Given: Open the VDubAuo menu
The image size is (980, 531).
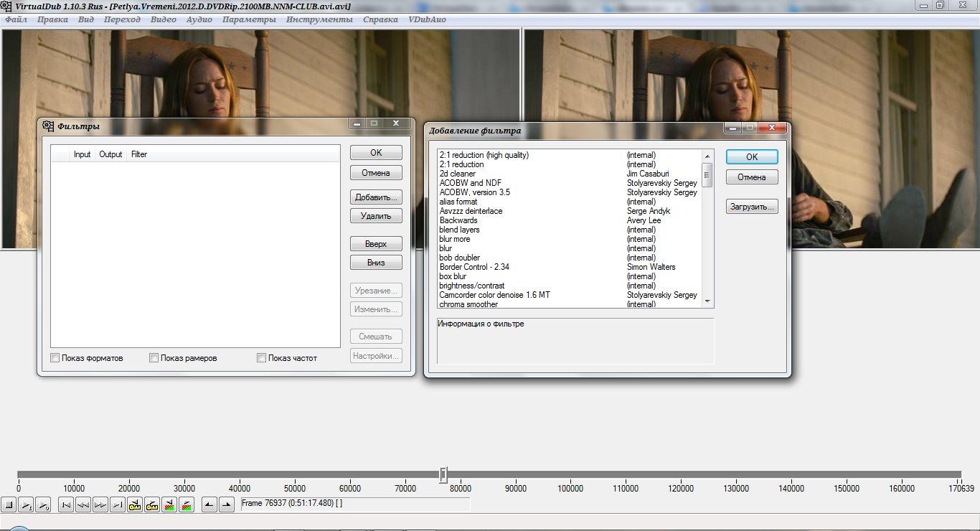Looking at the screenshot, I should (427, 19).
